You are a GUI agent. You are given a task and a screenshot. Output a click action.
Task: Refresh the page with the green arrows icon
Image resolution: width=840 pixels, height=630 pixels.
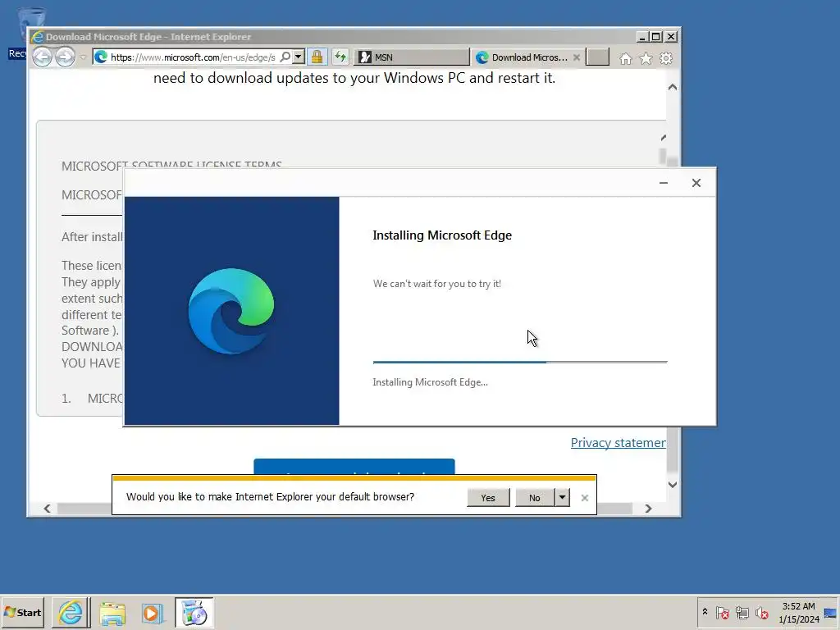click(340, 57)
